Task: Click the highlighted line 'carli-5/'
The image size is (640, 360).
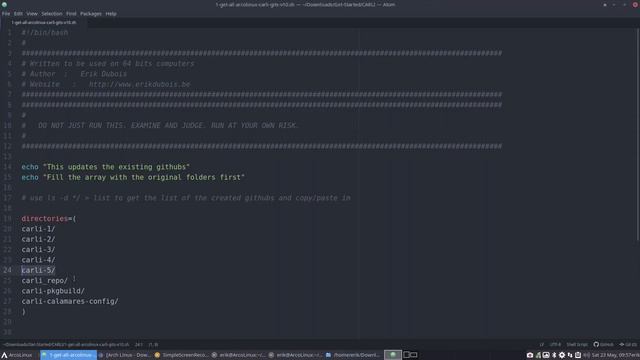Action: (38, 270)
